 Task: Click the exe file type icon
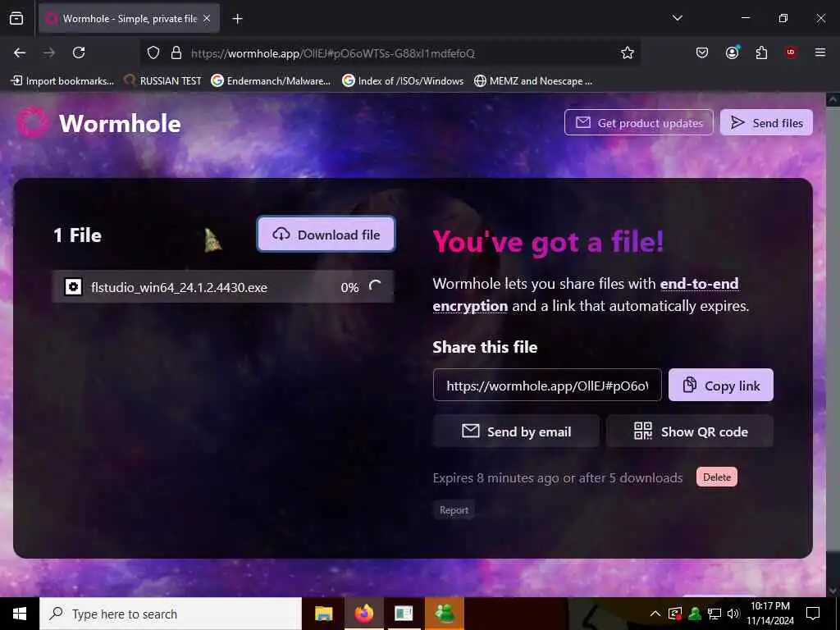tap(73, 287)
